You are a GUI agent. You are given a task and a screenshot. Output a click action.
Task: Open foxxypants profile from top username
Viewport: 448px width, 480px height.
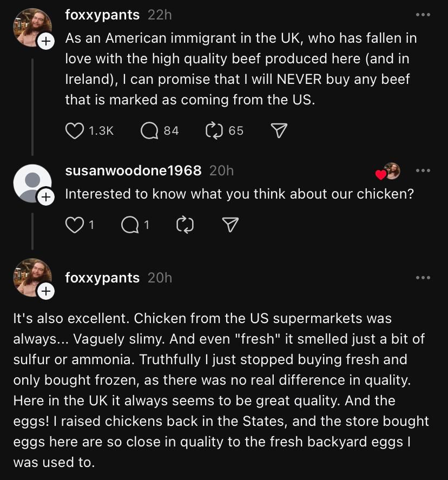tap(102, 15)
